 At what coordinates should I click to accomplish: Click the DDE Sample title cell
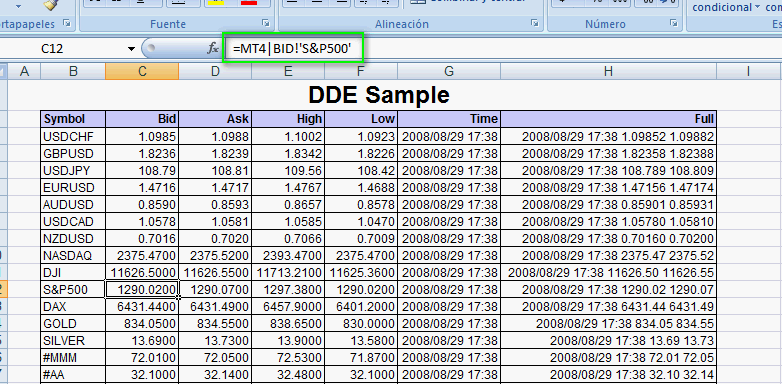[379, 95]
